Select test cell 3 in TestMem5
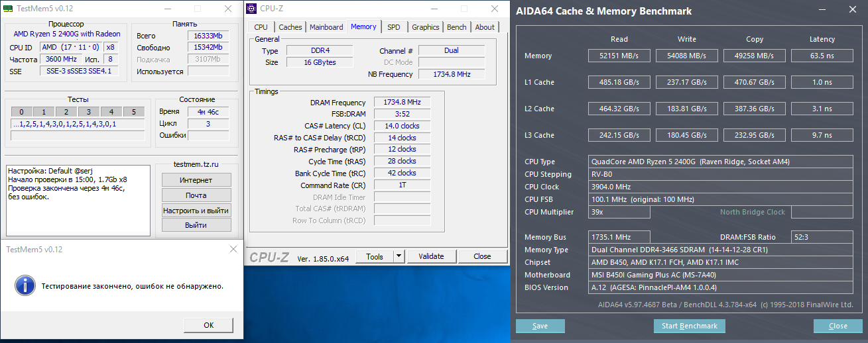 click(89, 112)
